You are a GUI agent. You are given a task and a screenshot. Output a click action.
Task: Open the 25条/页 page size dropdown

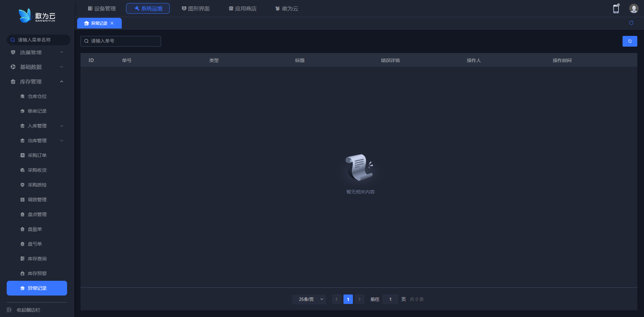tap(309, 299)
